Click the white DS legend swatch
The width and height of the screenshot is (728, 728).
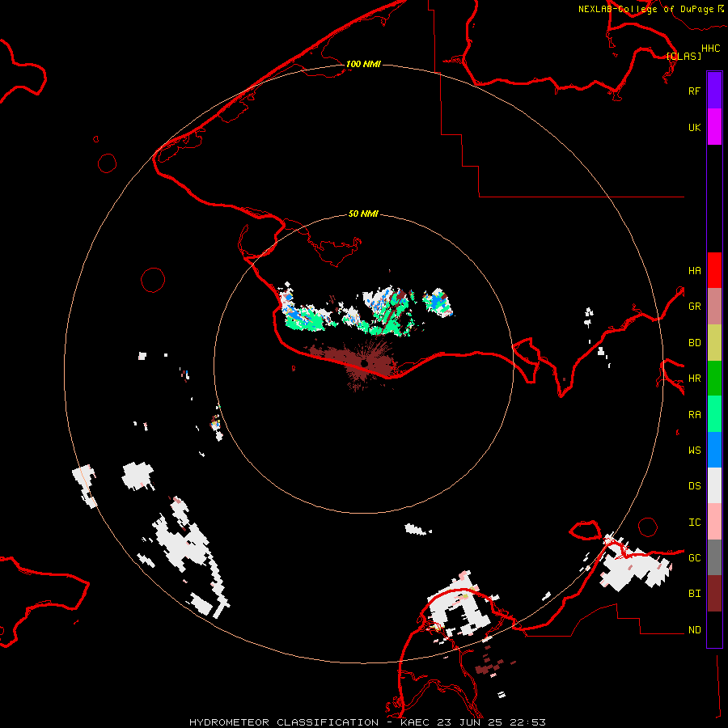tap(714, 485)
